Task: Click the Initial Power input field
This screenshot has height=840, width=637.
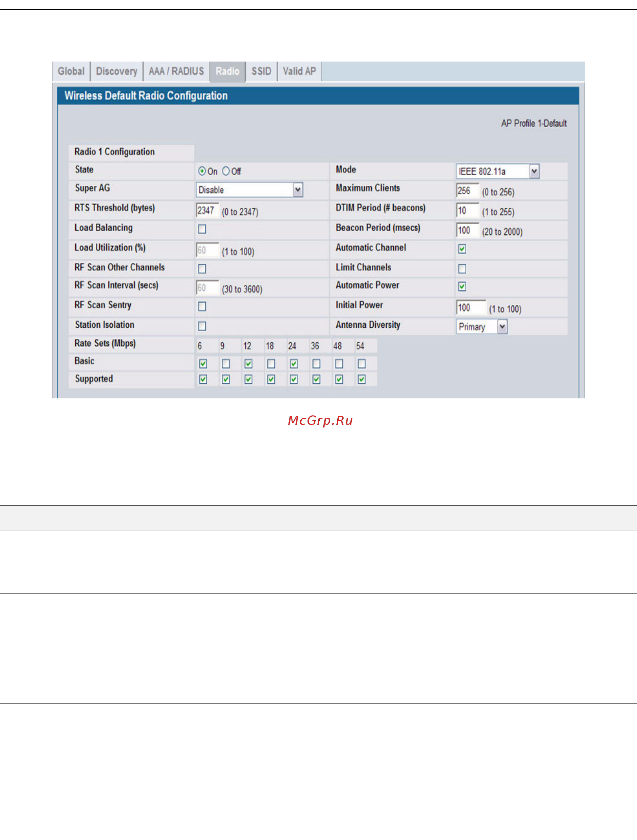Action: (x=471, y=307)
